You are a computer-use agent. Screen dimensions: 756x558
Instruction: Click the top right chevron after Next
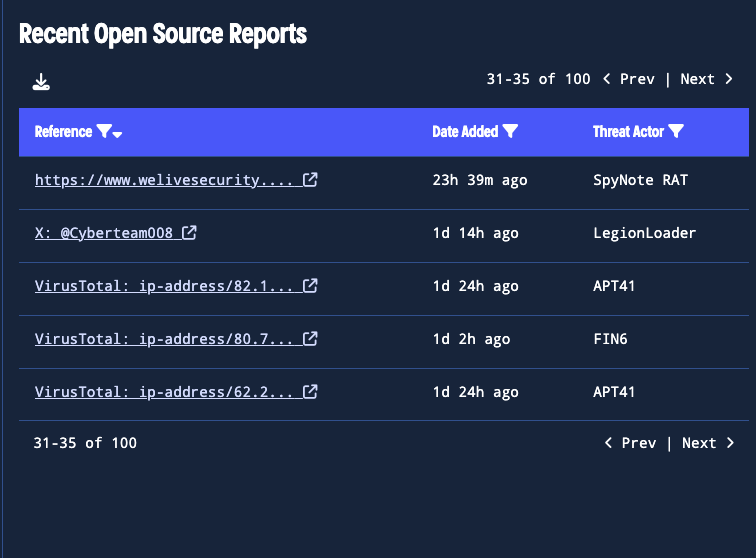729,79
